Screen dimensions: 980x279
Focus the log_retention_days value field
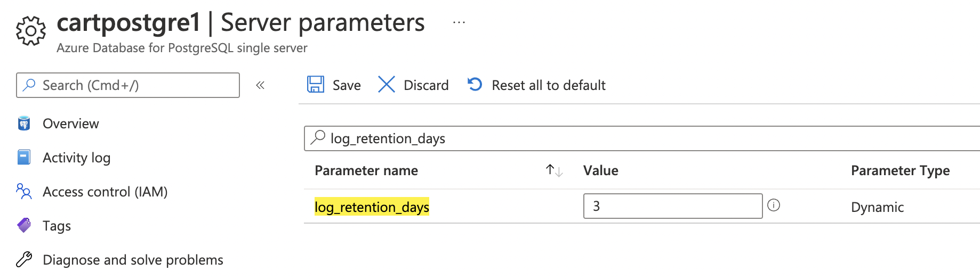[x=673, y=206]
